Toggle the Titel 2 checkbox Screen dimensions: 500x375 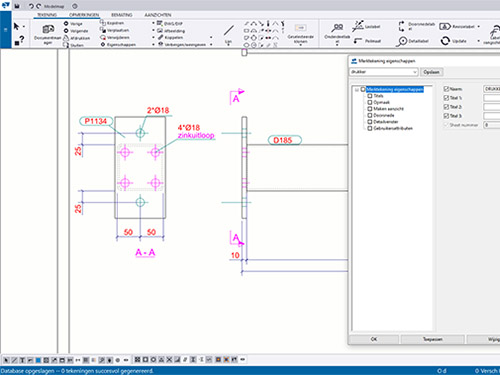click(446, 107)
